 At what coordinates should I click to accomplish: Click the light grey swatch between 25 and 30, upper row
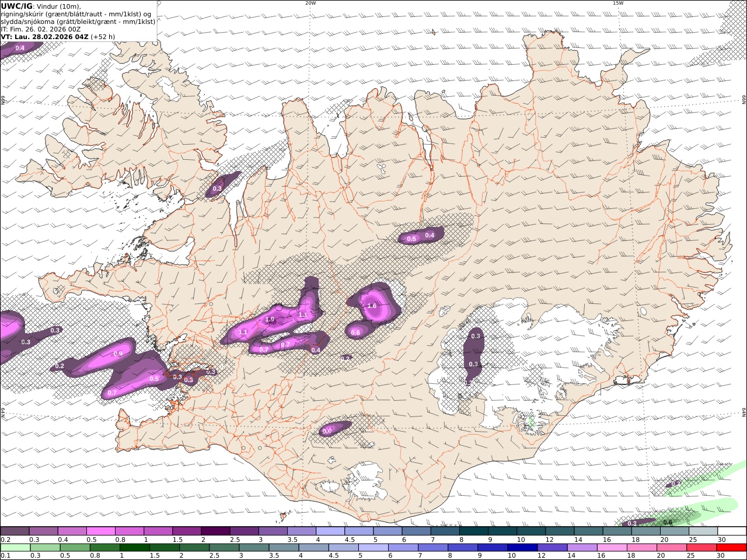(703, 531)
